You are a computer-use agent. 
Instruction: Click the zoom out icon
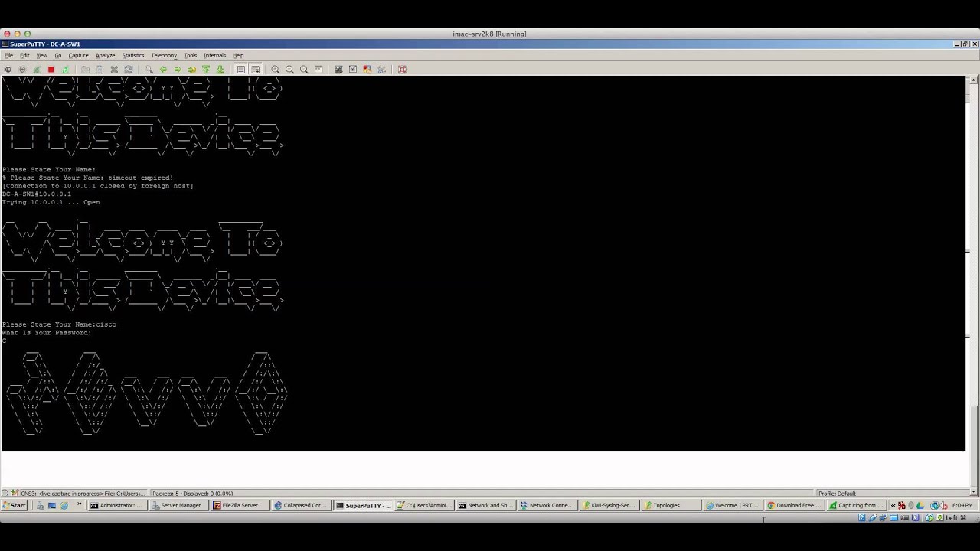point(289,70)
